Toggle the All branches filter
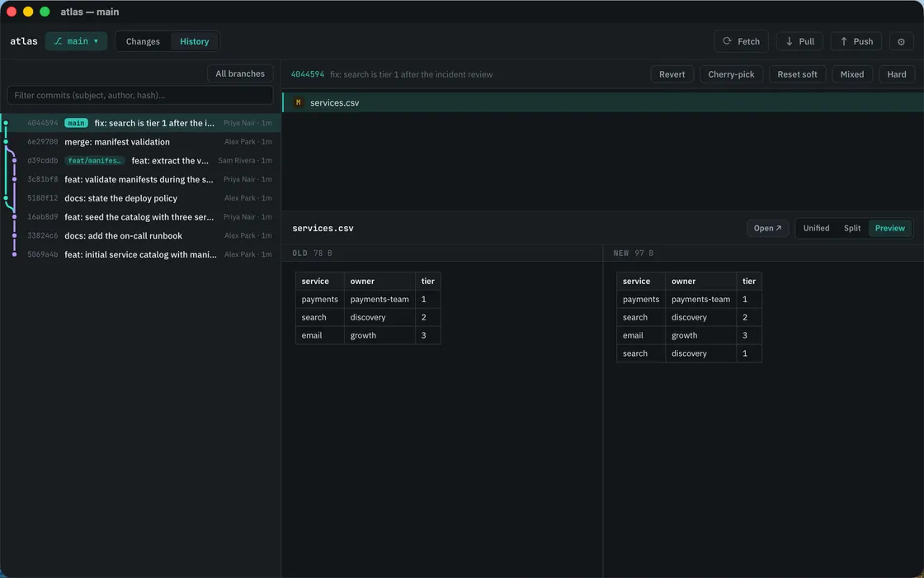 (x=240, y=73)
